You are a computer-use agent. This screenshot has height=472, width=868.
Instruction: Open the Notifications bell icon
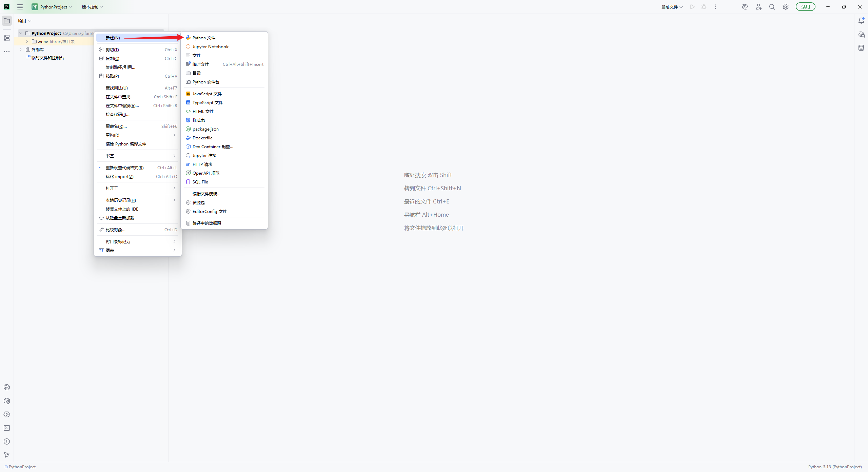(861, 21)
